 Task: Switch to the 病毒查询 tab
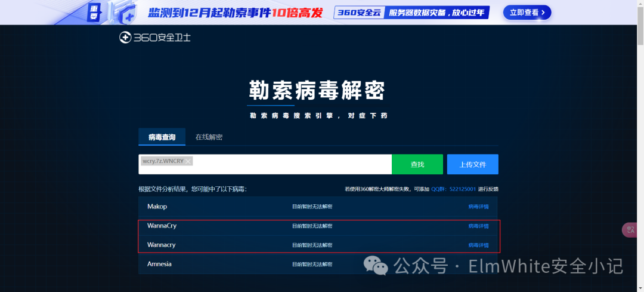(x=162, y=137)
